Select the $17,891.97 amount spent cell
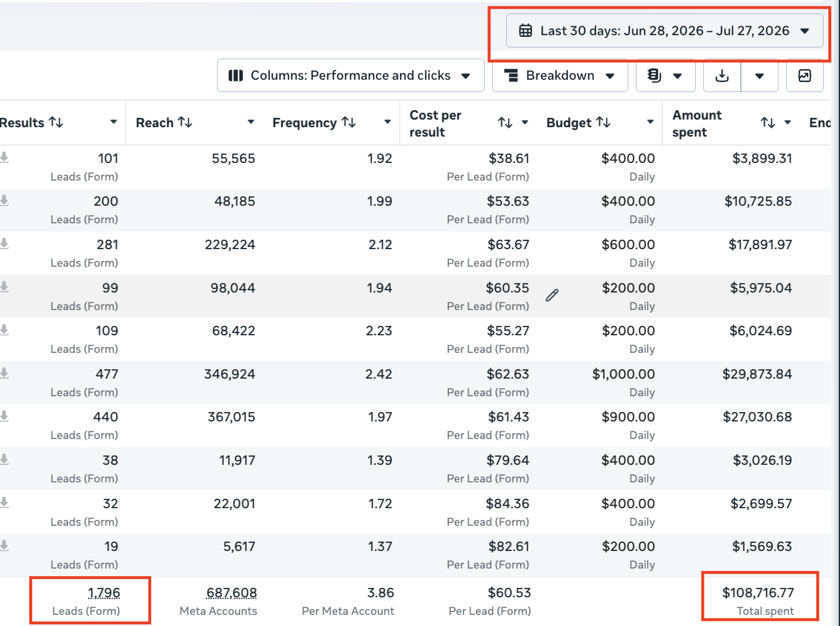The width and height of the screenshot is (840, 626). (760, 244)
